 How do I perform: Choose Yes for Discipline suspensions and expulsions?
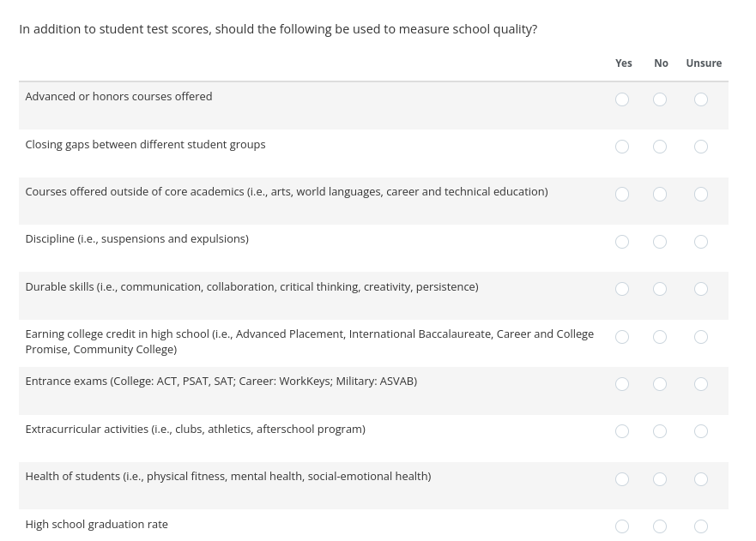[x=622, y=242]
